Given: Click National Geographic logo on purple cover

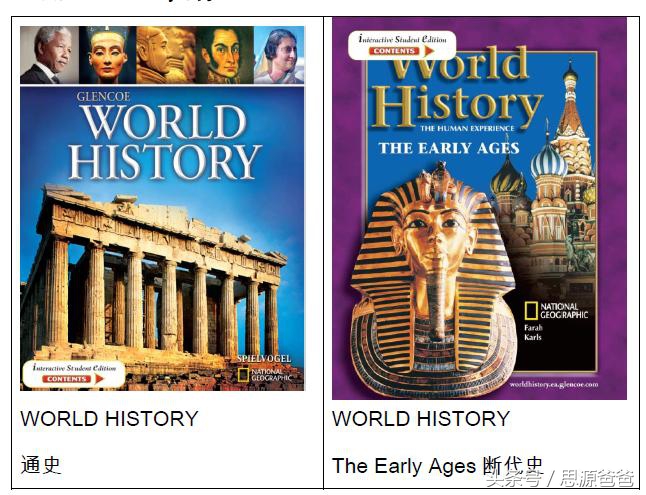Looking at the screenshot, I should point(556,311).
